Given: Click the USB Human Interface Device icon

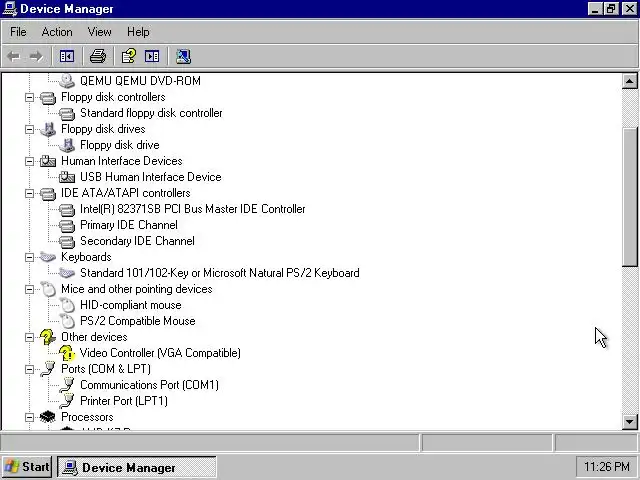Looking at the screenshot, I should [67, 177].
